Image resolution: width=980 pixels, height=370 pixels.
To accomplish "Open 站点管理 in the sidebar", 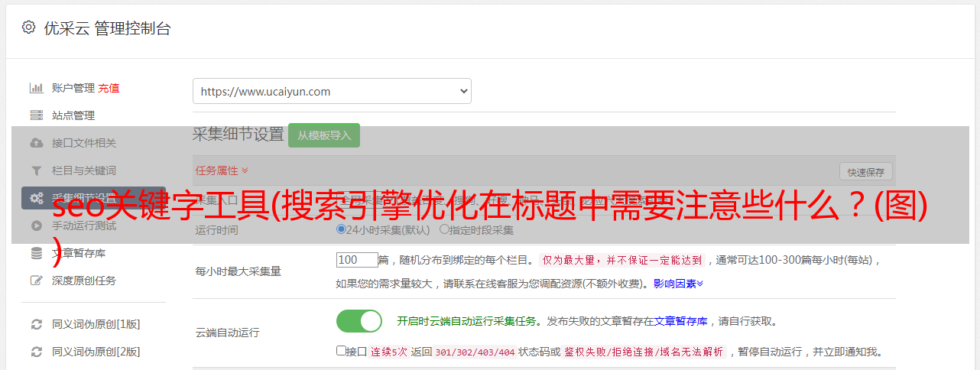I will (73, 115).
